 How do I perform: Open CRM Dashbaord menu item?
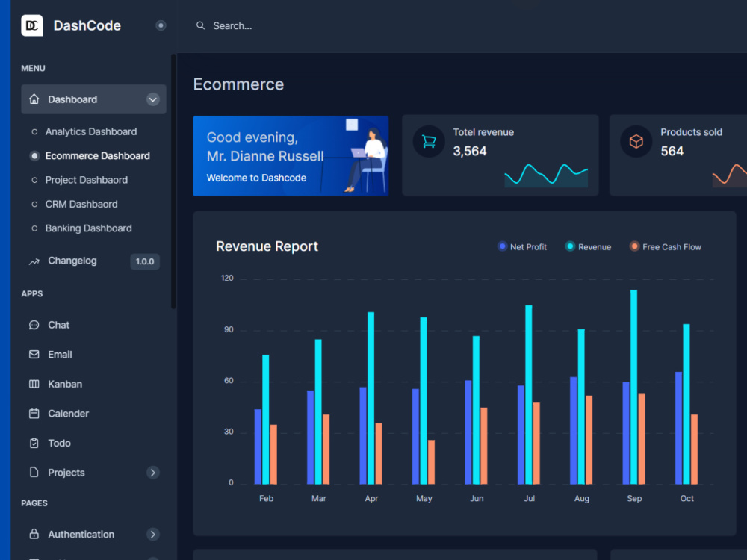[81, 205]
